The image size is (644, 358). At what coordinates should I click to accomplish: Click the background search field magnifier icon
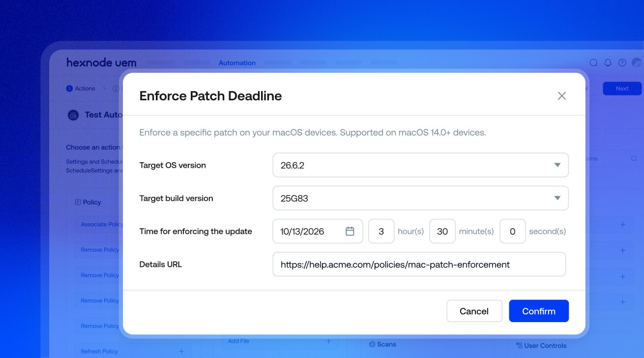(x=634, y=158)
